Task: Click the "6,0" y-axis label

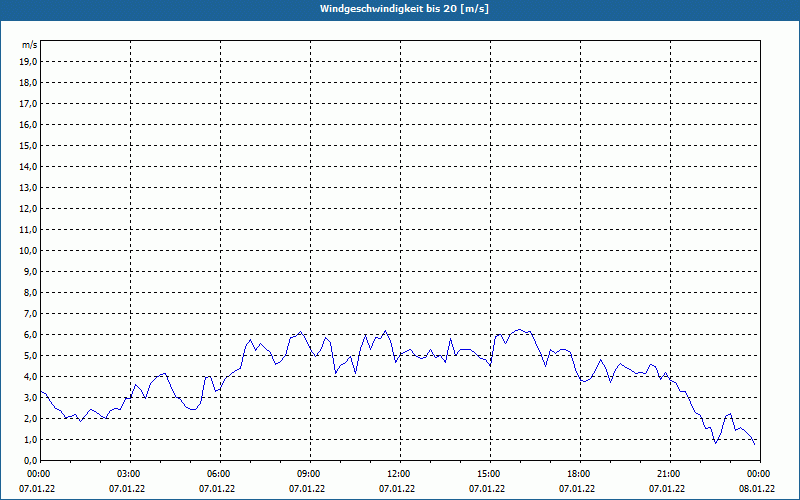Action: pyautogui.click(x=30, y=335)
